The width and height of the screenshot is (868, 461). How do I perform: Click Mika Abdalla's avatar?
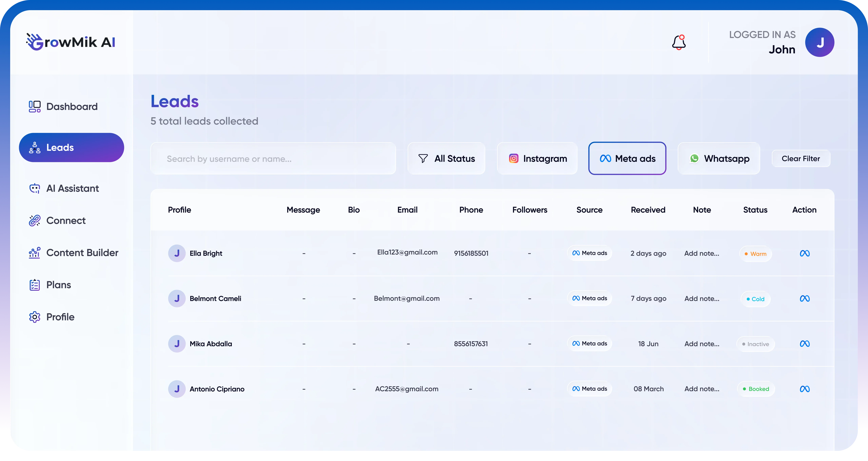coord(177,344)
